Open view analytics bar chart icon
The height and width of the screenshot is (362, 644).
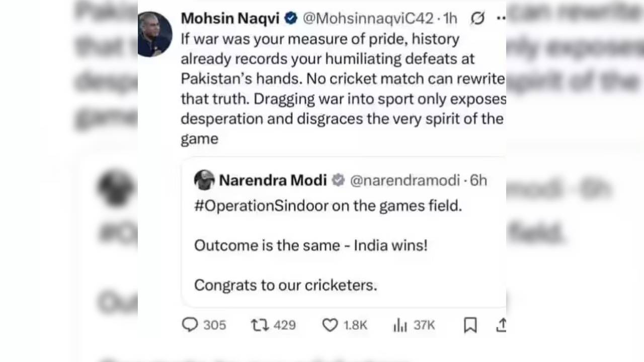pyautogui.click(x=400, y=325)
